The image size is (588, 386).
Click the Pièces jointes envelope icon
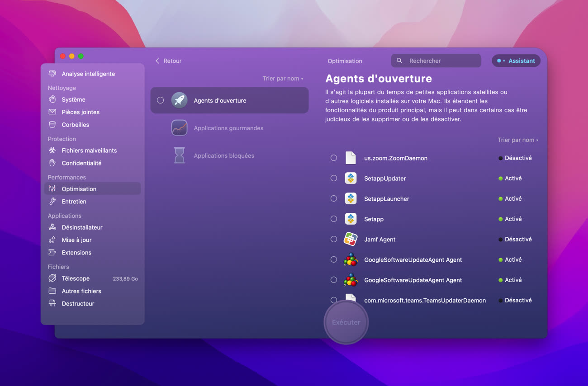[52, 112]
